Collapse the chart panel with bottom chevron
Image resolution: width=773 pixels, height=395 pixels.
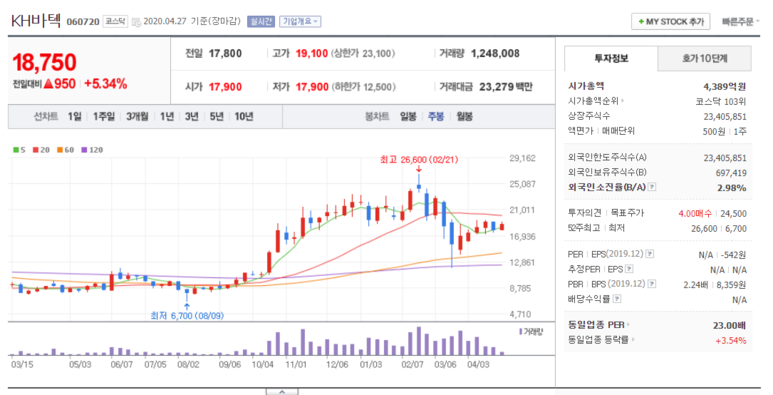pyautogui.click(x=282, y=392)
